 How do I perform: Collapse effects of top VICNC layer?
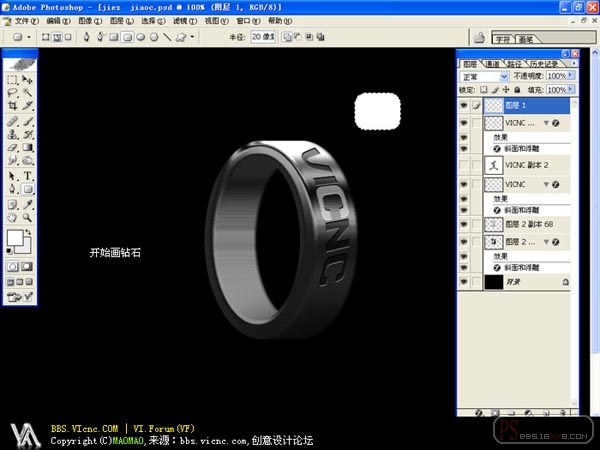546,123
